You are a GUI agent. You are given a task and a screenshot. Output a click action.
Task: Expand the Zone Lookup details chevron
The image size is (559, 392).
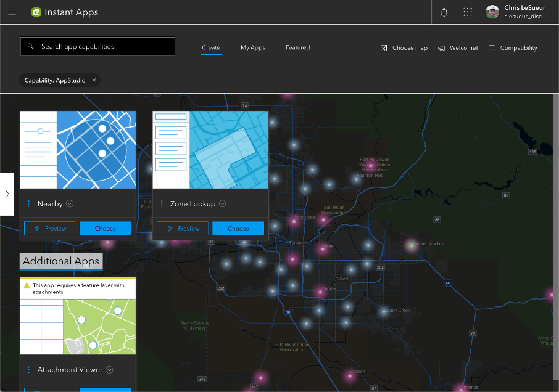223,203
